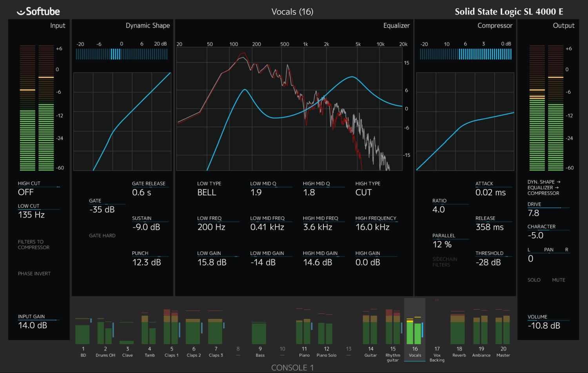The height and width of the screenshot is (373, 588).
Task: Click Low Freq 200 Hz value
Action: tap(211, 227)
